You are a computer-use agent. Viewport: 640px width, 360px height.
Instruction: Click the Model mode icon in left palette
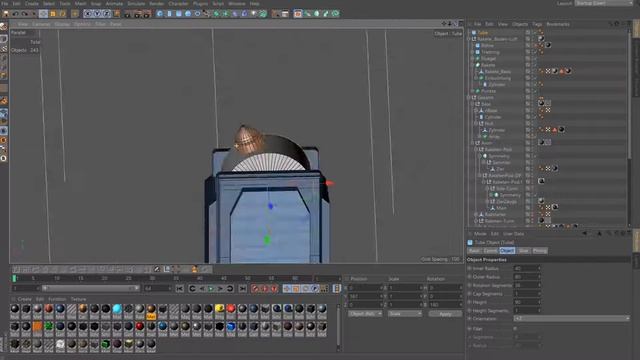pos(4,38)
